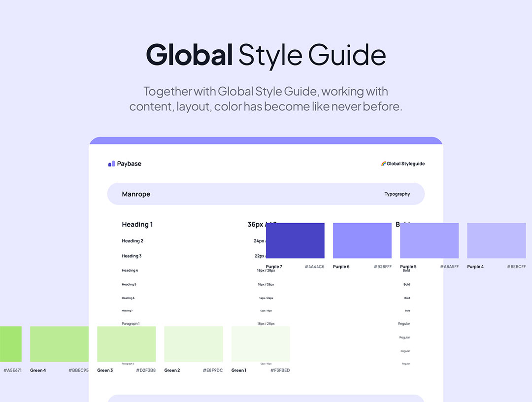Image resolution: width=532 pixels, height=402 pixels.
Task: Click the rainbow emoji beside Global Styleguide
Action: click(383, 164)
